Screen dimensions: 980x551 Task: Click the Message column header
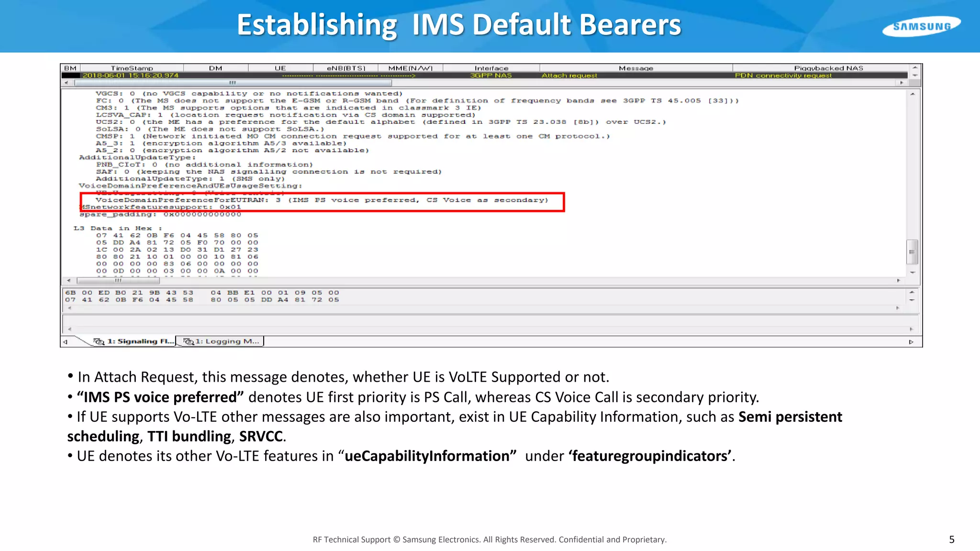tap(635, 68)
